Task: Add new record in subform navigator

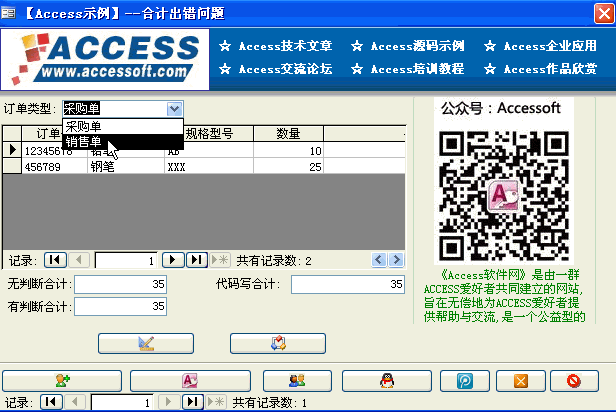Action: [x=220, y=260]
